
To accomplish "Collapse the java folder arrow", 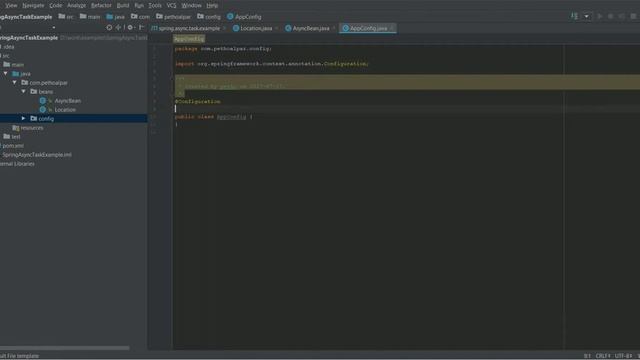I will [5, 74].
